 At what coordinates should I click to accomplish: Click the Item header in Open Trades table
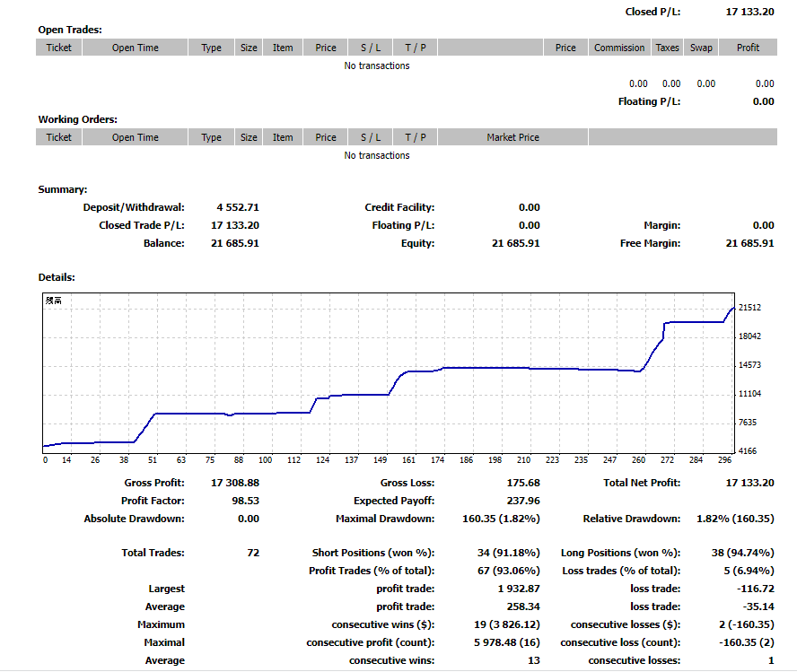(x=283, y=48)
